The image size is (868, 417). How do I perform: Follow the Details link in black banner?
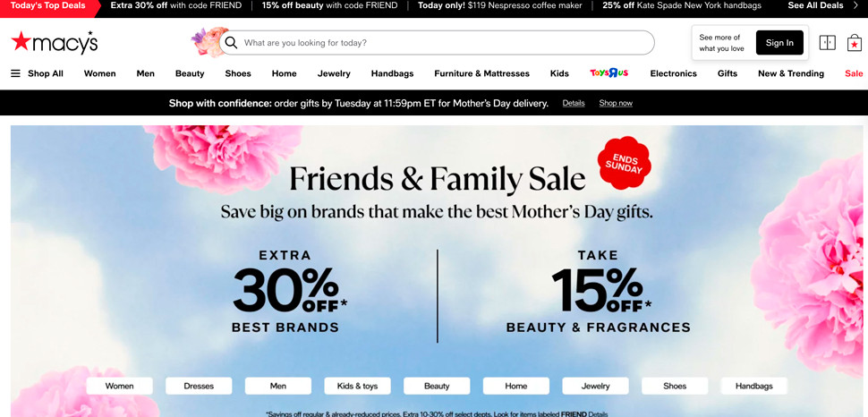coord(574,103)
